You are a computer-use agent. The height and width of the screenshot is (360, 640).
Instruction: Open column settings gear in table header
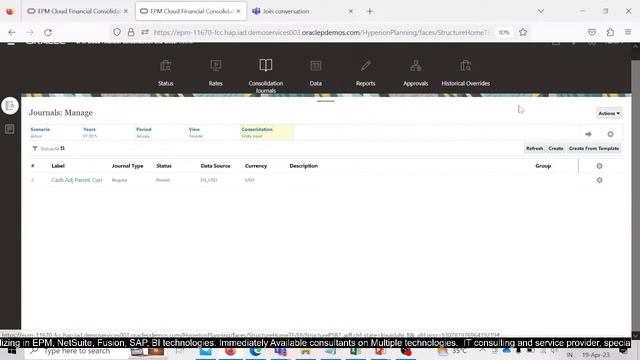click(x=599, y=166)
